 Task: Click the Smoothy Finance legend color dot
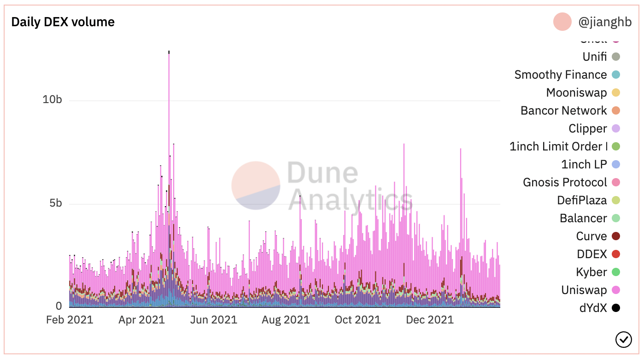616,75
